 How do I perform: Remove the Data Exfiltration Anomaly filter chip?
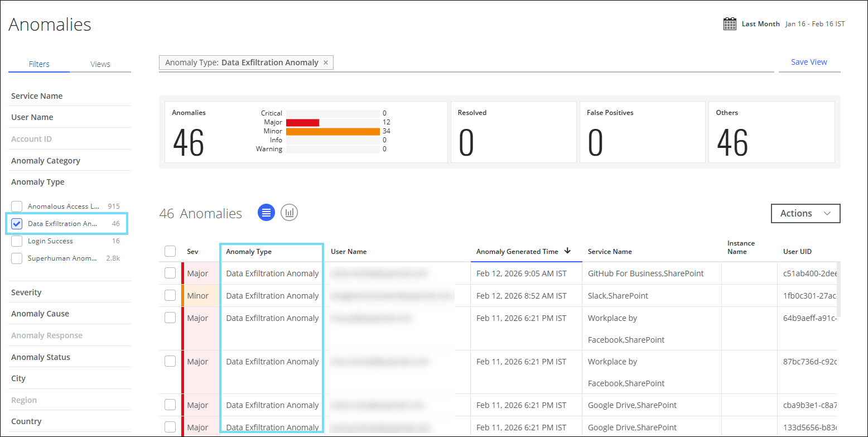point(326,63)
